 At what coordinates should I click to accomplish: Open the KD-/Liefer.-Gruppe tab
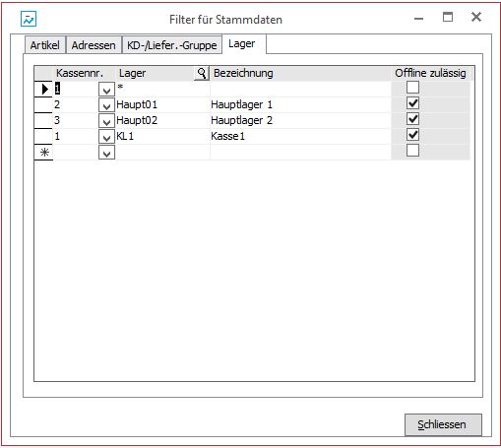point(172,45)
